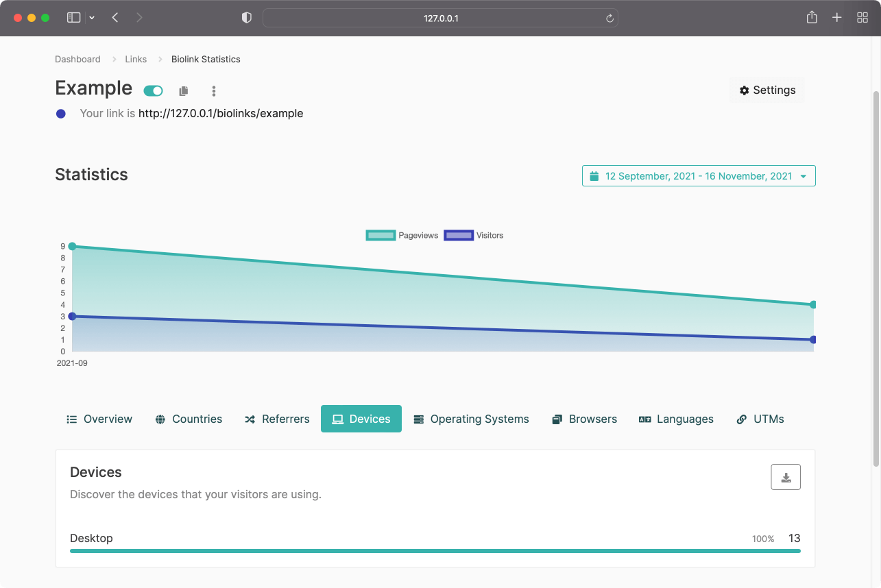
Task: Download the Devices statistics export
Action: pyautogui.click(x=786, y=478)
